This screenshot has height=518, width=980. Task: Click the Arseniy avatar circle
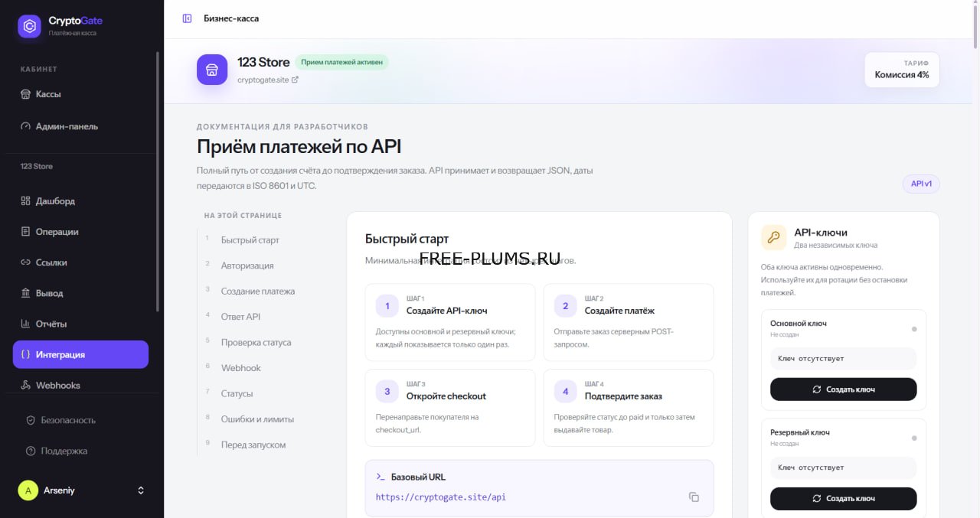[x=28, y=490]
